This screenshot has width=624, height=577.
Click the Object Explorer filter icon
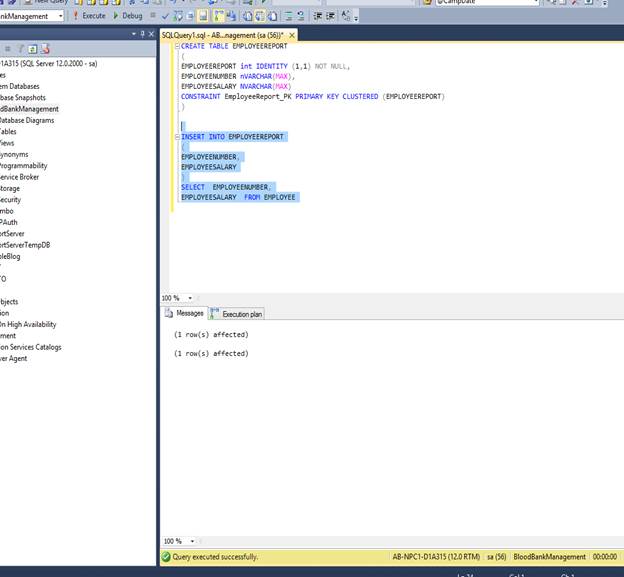(20, 48)
